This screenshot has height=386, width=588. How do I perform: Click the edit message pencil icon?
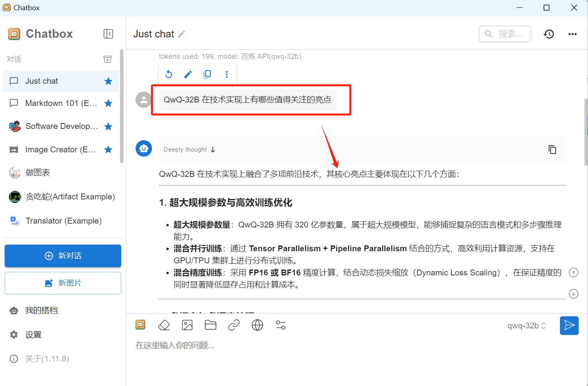pos(188,74)
